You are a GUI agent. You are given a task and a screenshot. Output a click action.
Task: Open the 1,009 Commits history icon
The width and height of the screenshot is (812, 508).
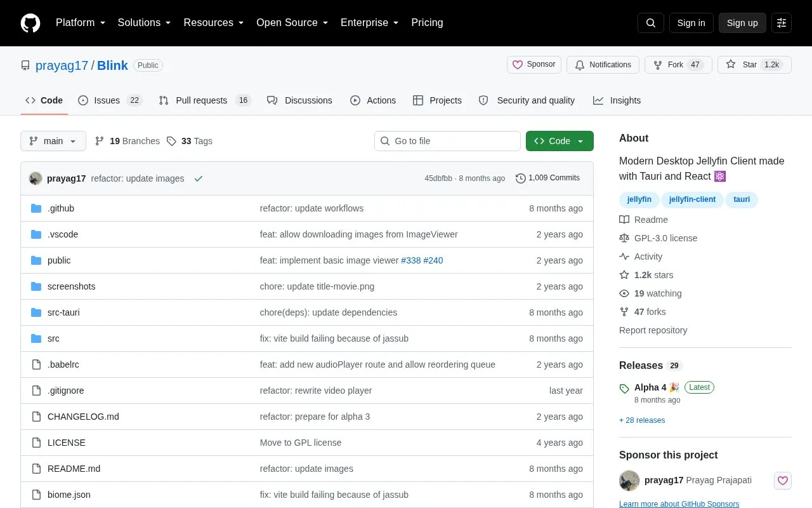point(521,178)
